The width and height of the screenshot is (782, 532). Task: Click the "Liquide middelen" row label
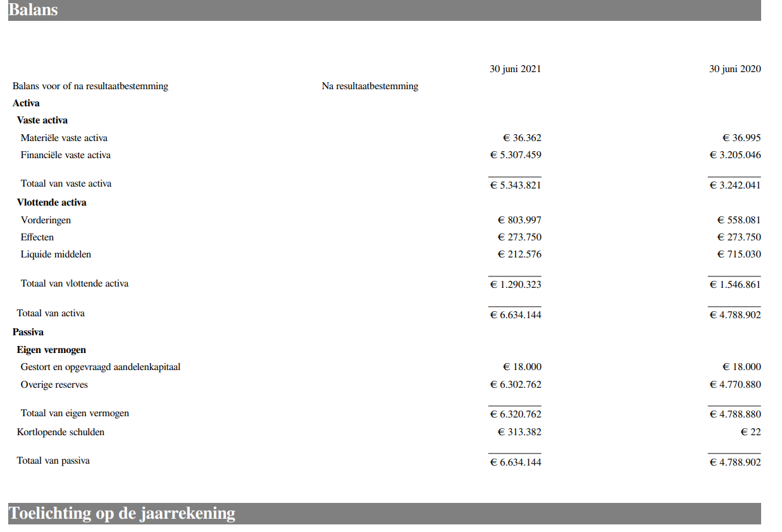(x=56, y=254)
